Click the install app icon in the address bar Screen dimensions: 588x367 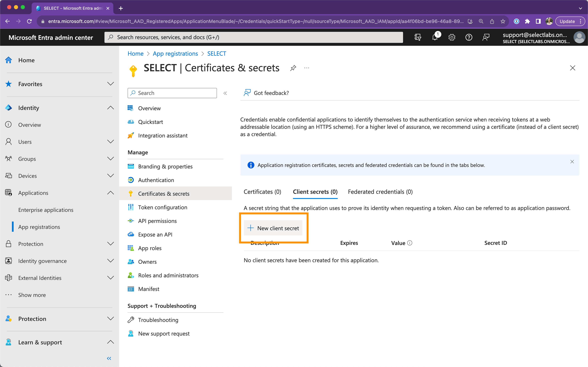pos(470,21)
